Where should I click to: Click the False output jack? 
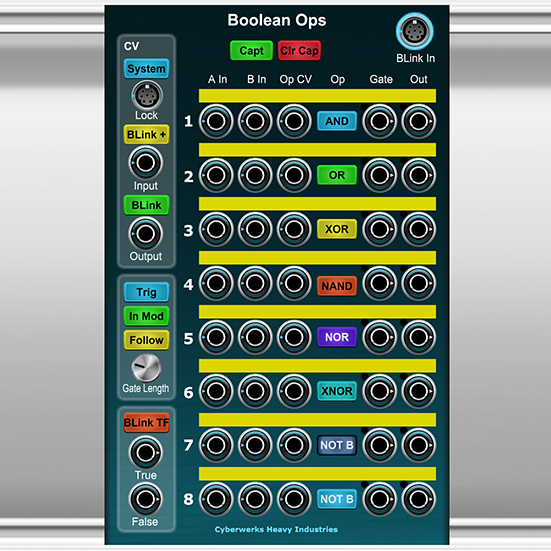click(145, 499)
